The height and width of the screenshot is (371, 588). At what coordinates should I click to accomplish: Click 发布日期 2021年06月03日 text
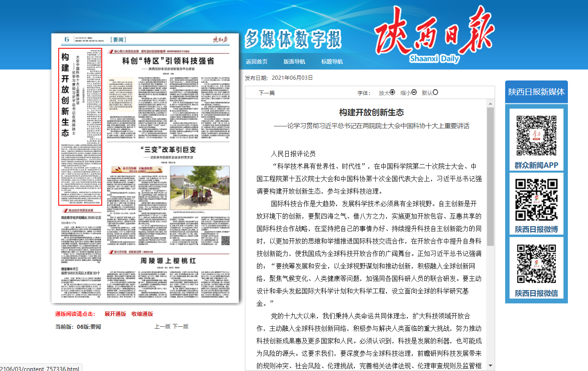coord(279,78)
